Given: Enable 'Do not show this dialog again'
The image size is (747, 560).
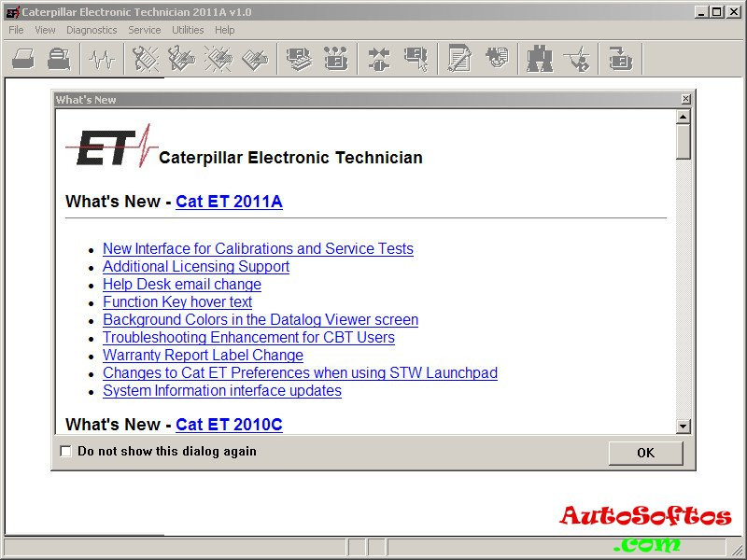Looking at the screenshot, I should [x=65, y=451].
